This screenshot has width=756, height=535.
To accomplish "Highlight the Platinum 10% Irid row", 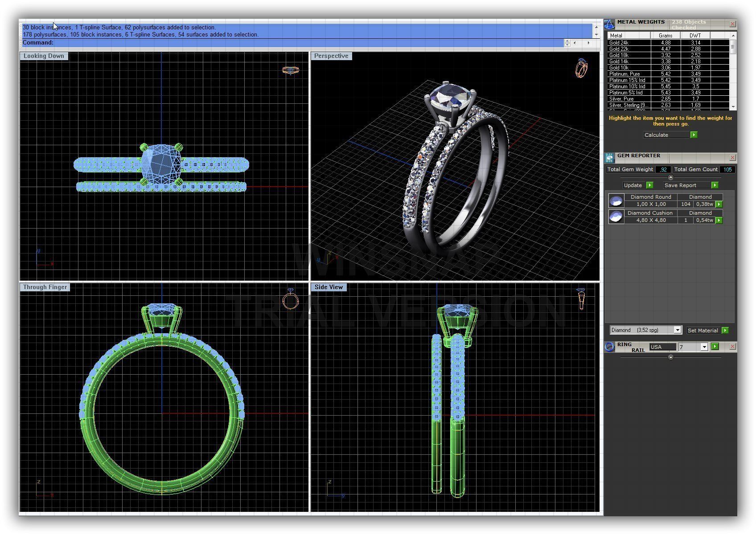I will tap(668, 86).
